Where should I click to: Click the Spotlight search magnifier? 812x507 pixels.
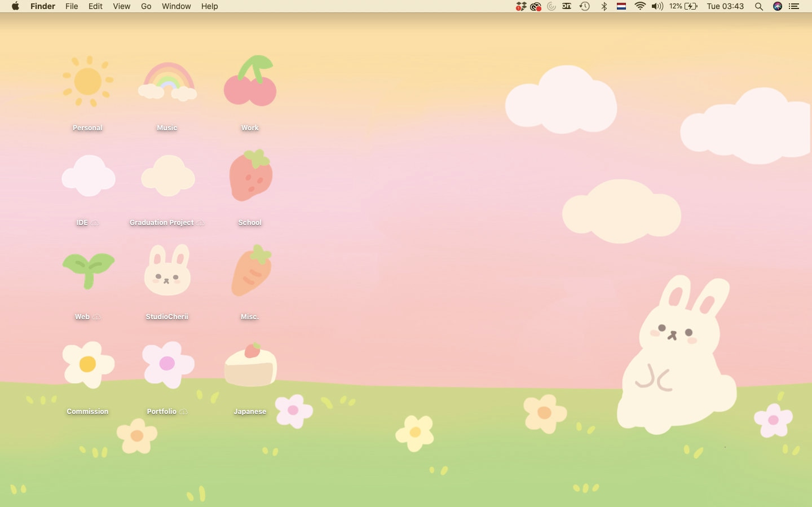coord(758,6)
